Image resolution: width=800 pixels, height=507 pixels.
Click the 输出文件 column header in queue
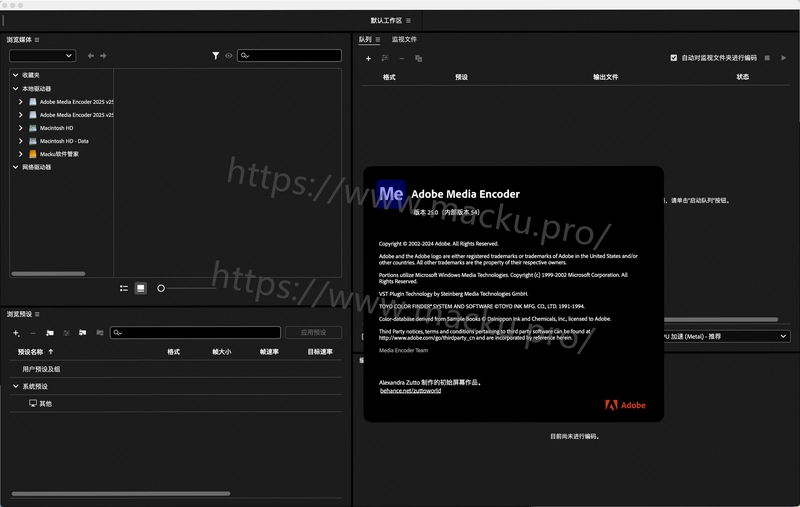coord(605,77)
